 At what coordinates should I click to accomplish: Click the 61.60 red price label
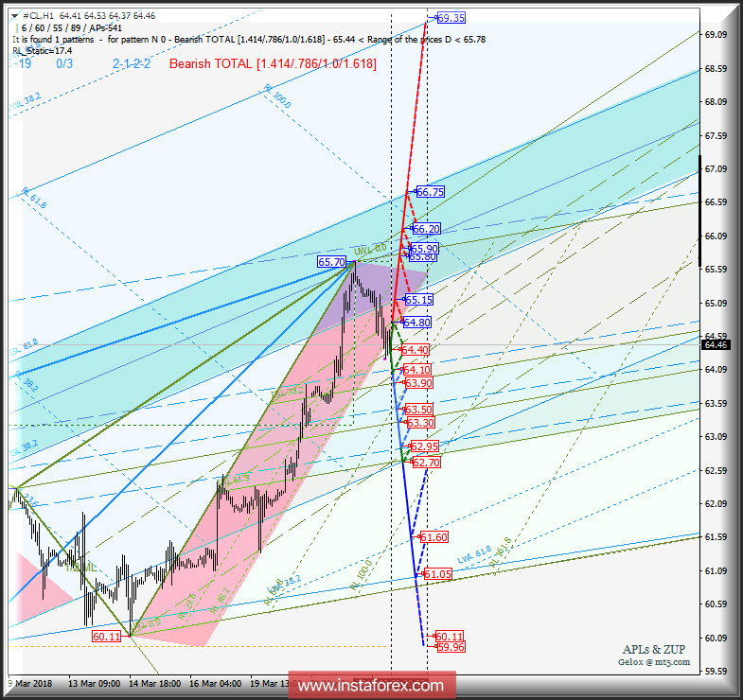(x=434, y=537)
